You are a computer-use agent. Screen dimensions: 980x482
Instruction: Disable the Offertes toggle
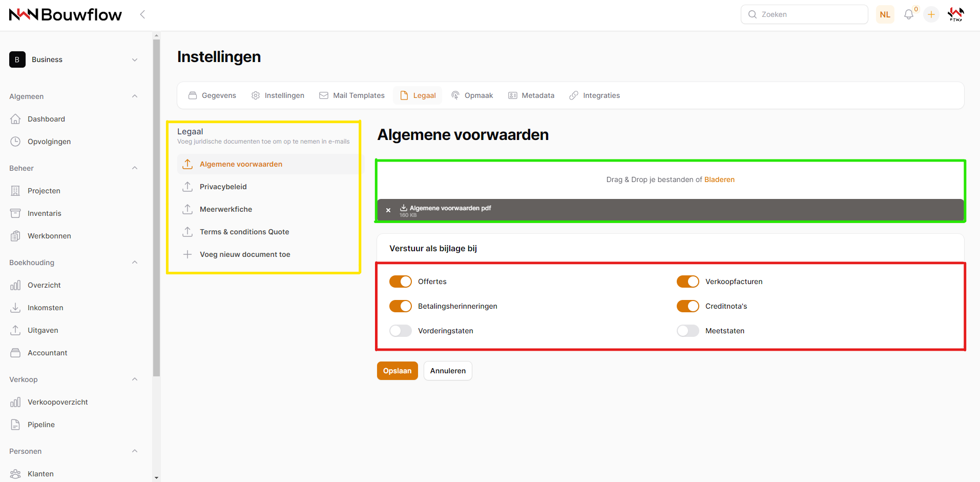coord(401,282)
